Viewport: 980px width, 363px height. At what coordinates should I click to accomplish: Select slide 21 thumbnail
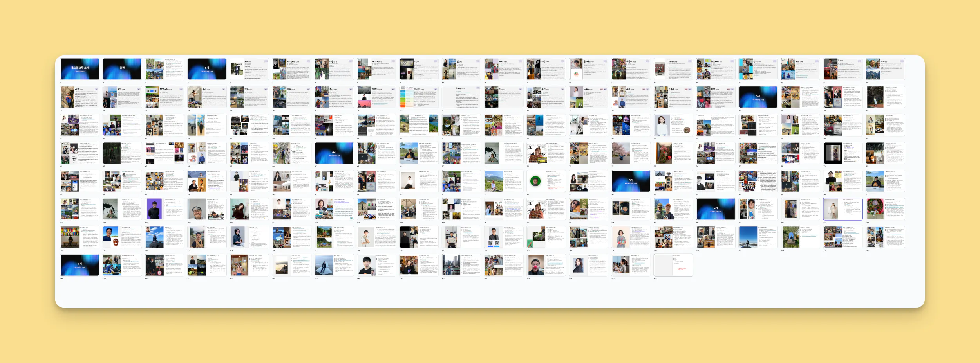(80, 97)
